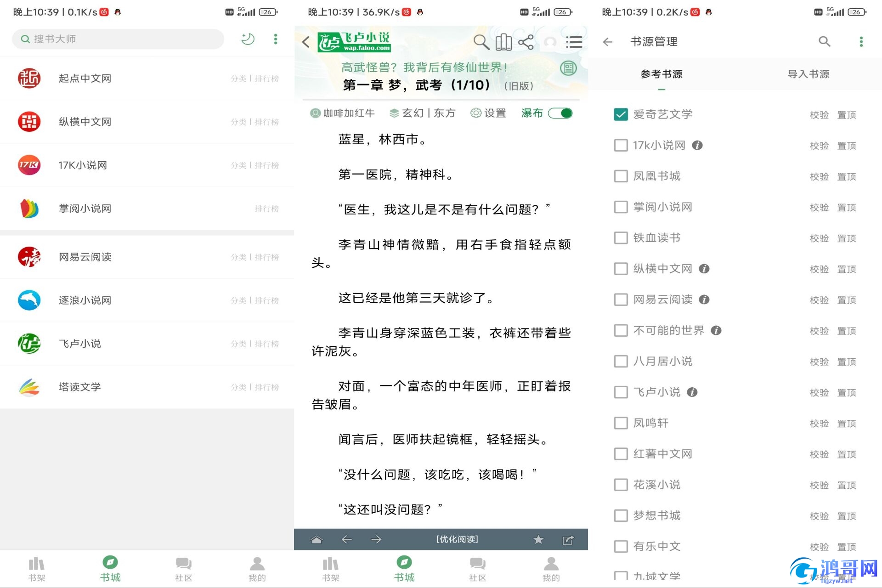Tap the [优化阅读] button
The image size is (882, 588).
point(457,539)
